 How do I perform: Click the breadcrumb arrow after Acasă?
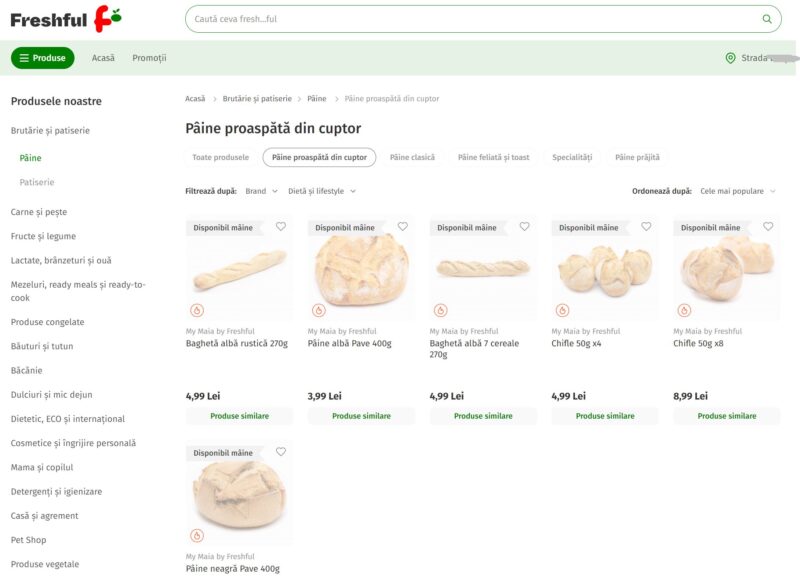pos(214,99)
